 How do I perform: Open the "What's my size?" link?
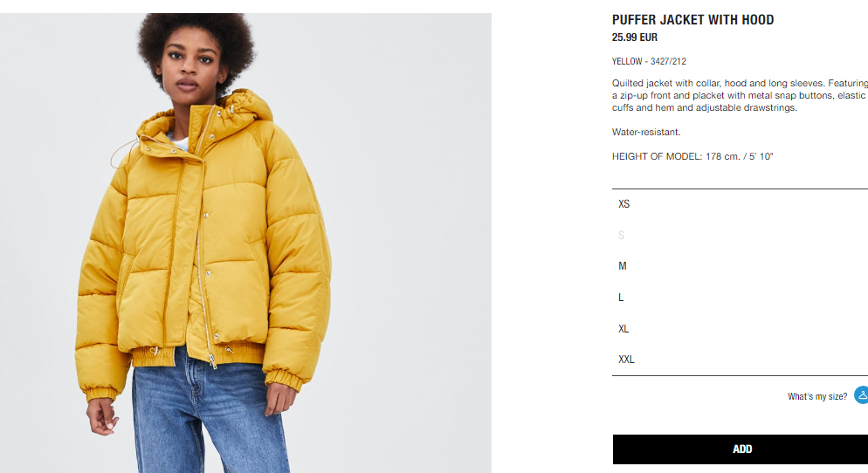pos(817,397)
